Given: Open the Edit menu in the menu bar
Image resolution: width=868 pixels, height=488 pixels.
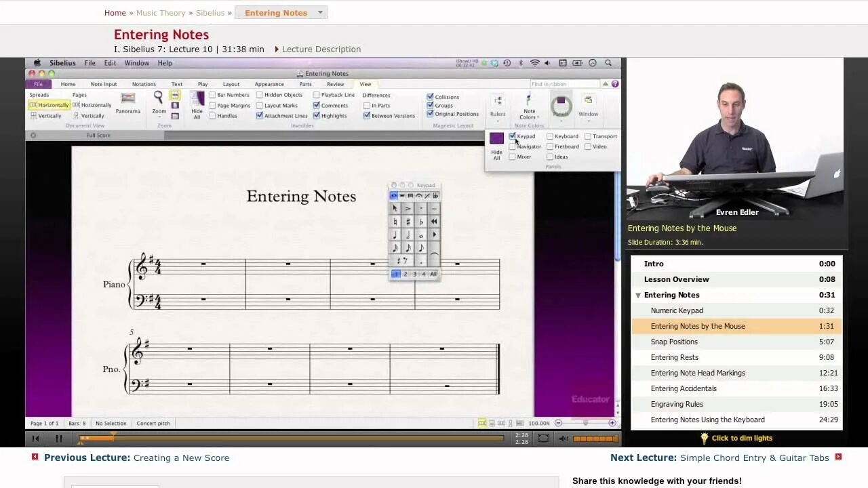Looking at the screenshot, I should pyautogui.click(x=110, y=63).
